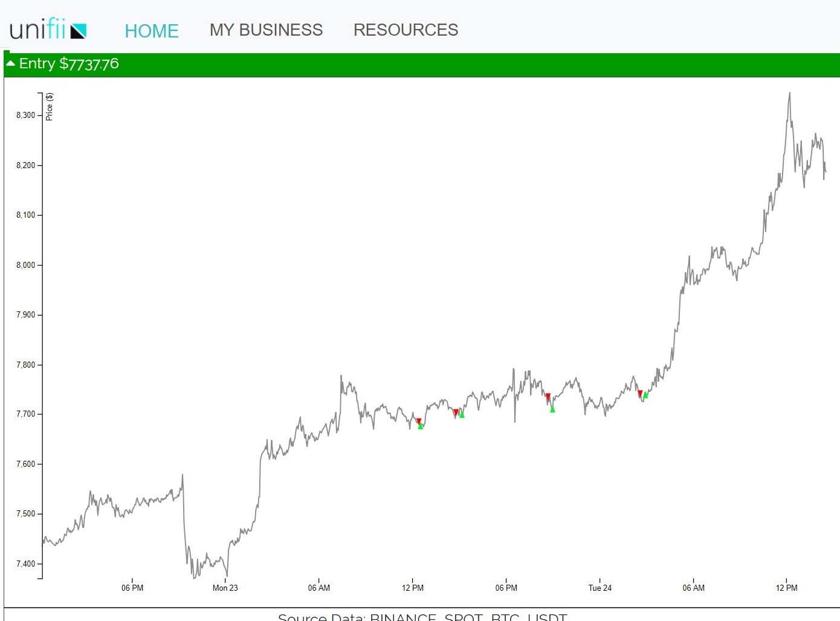Select the green up marker nearest 12 PM Monday
840x621 pixels.
421,426
